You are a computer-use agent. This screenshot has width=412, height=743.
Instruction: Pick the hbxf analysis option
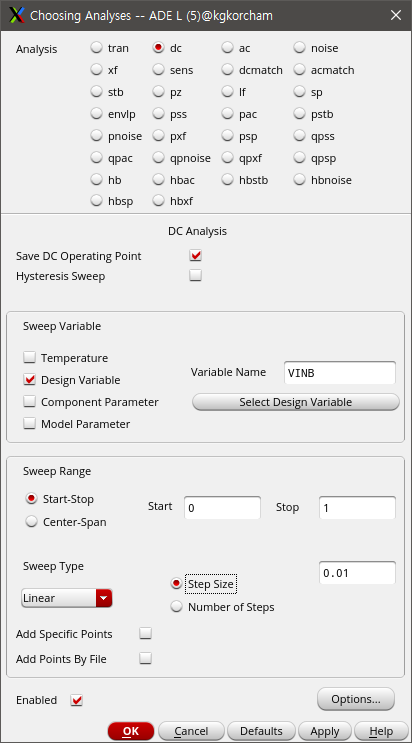159,201
